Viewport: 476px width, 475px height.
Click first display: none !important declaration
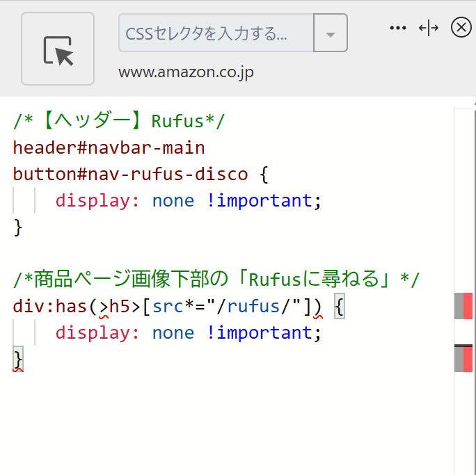tap(188, 201)
